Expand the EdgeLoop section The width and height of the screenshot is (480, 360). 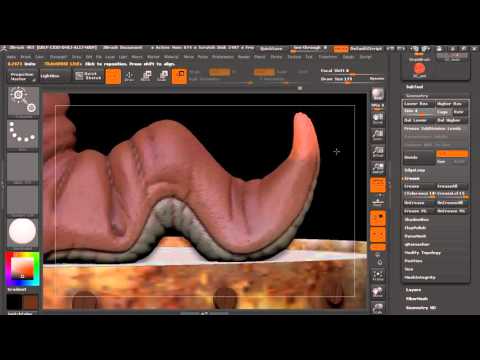coord(414,170)
